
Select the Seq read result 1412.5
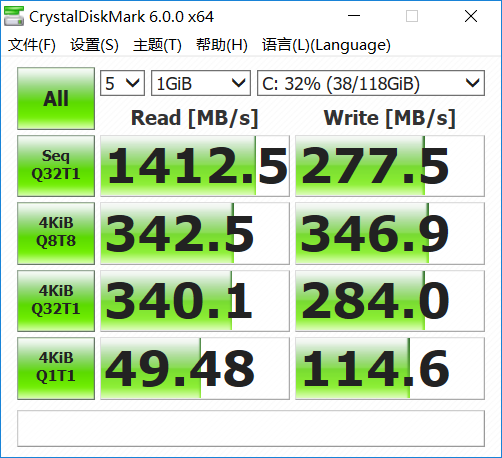tap(195, 166)
